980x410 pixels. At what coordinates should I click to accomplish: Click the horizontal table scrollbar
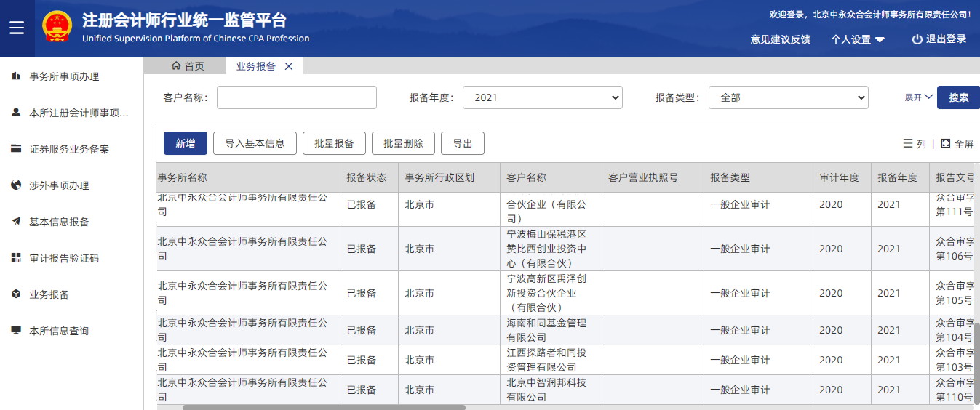(x=324, y=407)
